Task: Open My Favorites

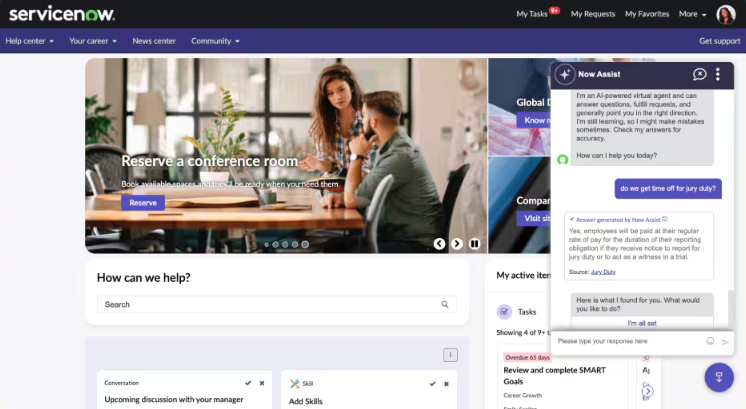Action: (x=647, y=14)
